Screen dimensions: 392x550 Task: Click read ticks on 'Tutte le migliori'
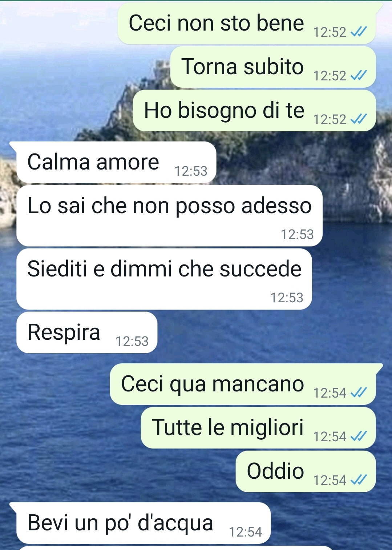point(359,437)
